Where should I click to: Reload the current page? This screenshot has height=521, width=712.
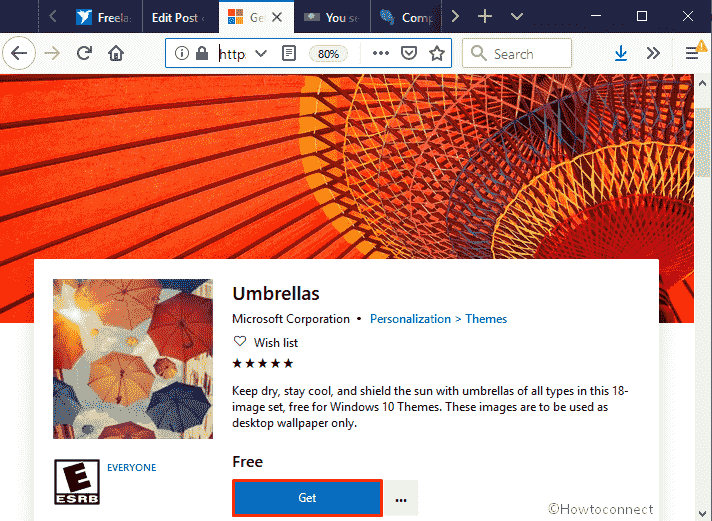[84, 54]
